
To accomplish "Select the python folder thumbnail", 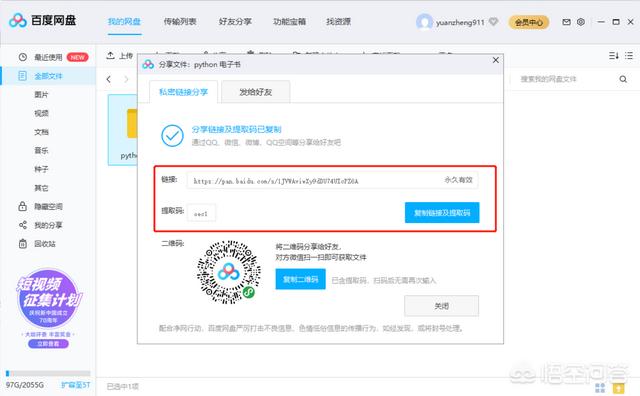I will [x=122, y=130].
